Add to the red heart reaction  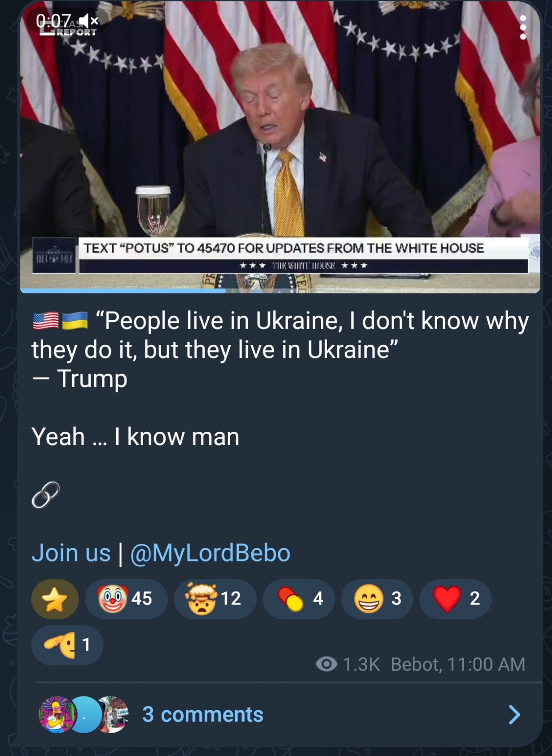(x=455, y=598)
